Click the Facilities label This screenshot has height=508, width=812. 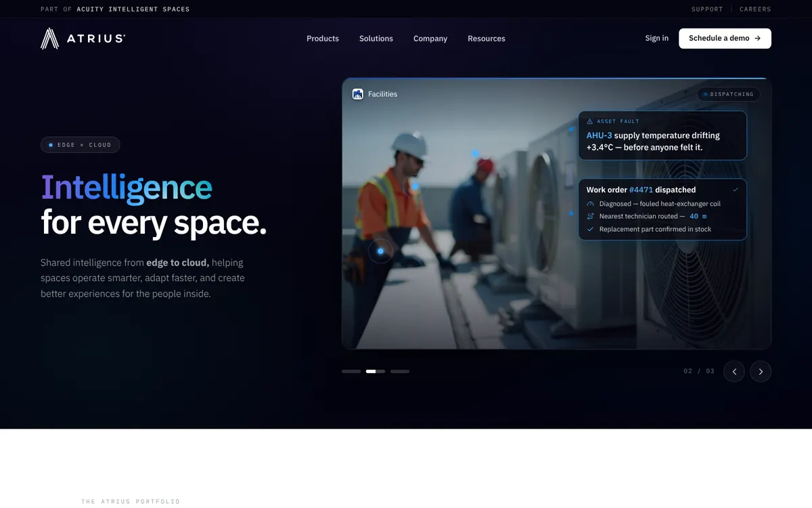pyautogui.click(x=382, y=94)
